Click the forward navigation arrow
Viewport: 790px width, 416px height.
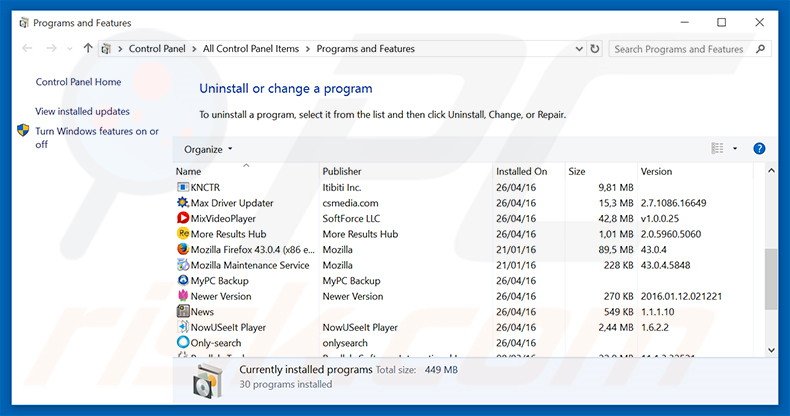(x=51, y=48)
